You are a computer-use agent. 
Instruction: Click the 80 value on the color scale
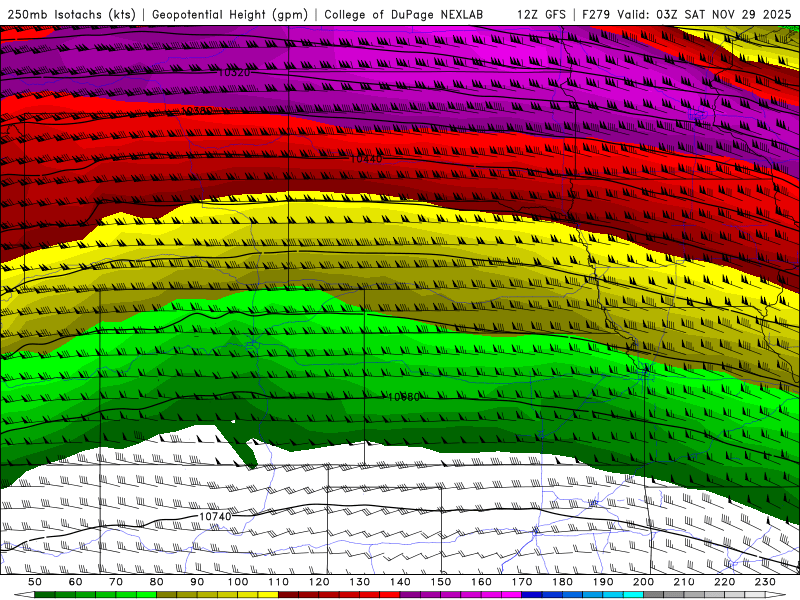(x=157, y=582)
